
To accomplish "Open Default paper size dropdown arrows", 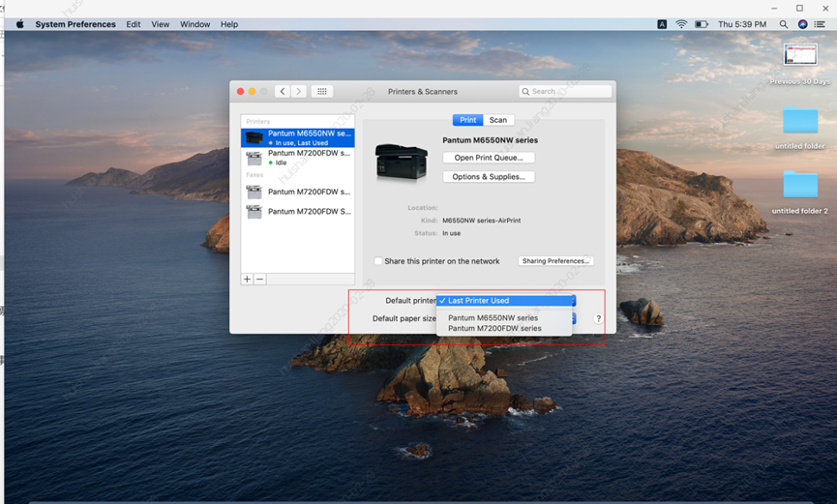I will pos(574,318).
